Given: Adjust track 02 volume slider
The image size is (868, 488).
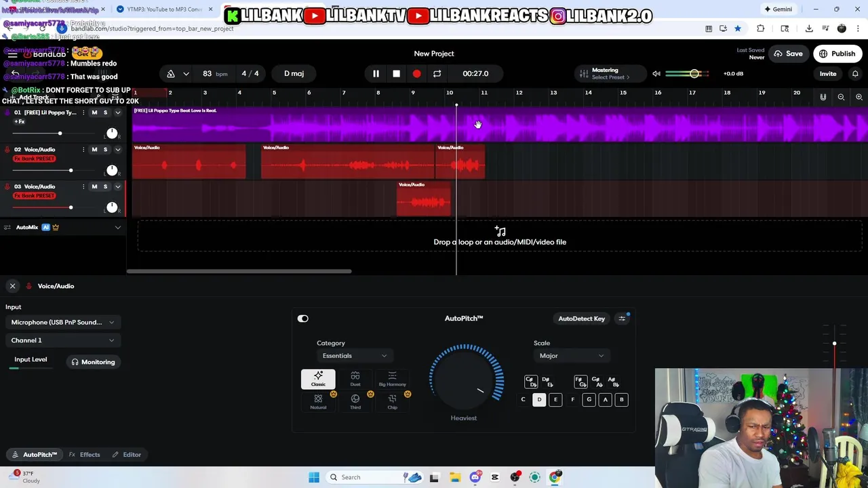Looking at the screenshot, I should [71, 170].
